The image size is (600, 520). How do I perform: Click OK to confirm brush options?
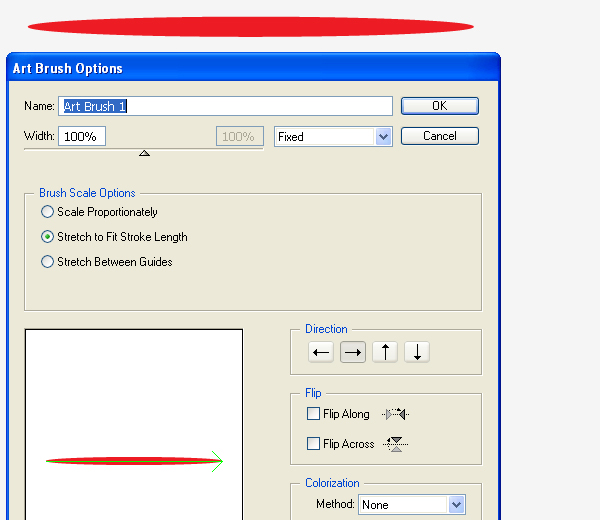click(440, 106)
